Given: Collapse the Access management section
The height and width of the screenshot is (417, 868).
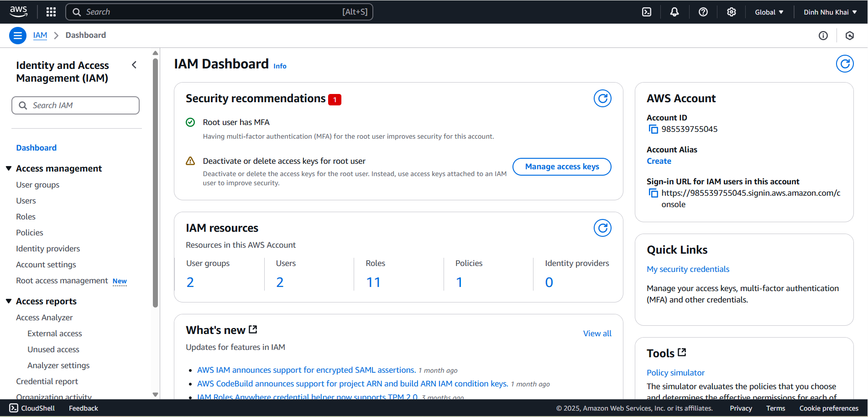Looking at the screenshot, I should pyautogui.click(x=9, y=168).
